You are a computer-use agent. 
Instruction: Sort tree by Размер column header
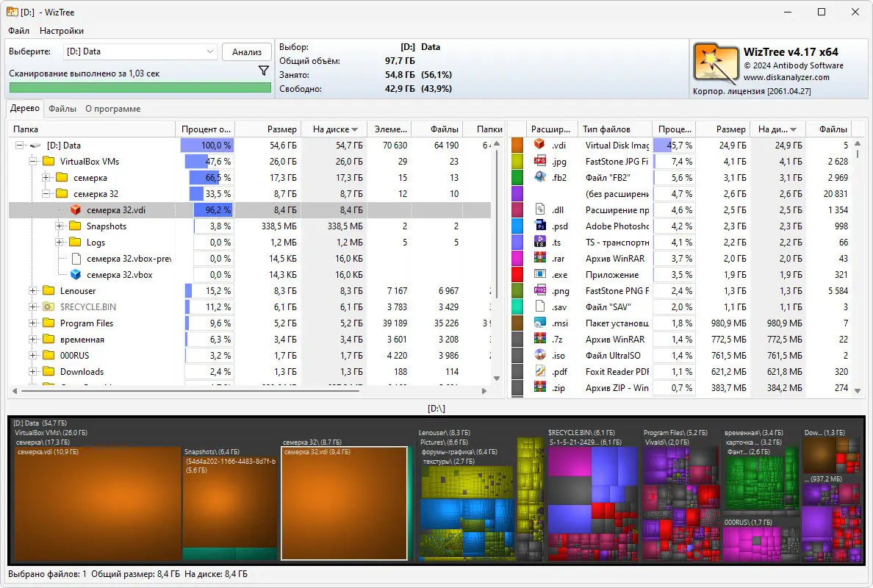(x=268, y=129)
